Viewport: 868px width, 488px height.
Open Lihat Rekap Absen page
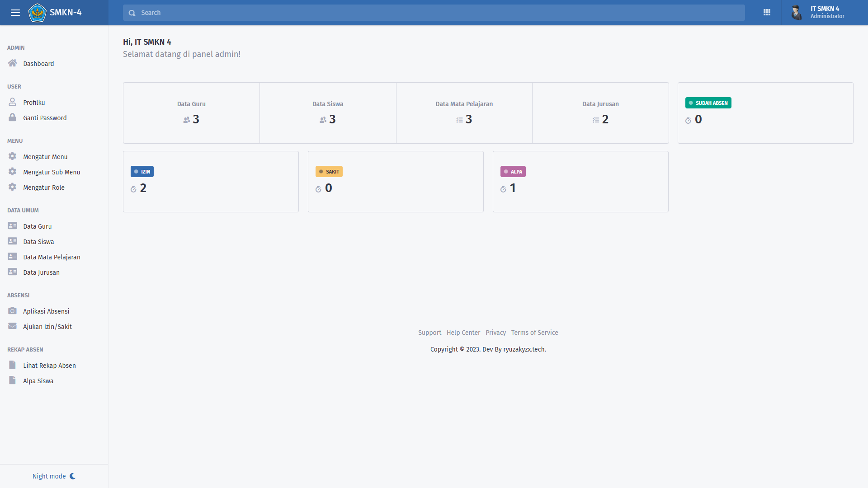(x=49, y=366)
